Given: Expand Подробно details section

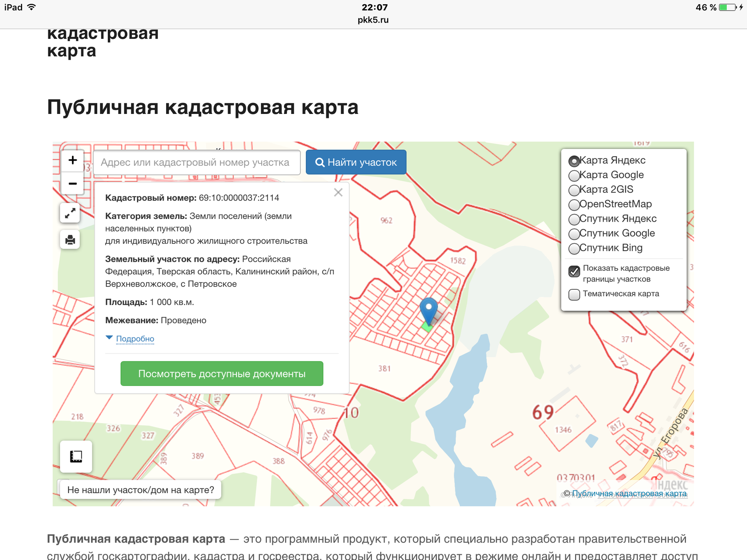Looking at the screenshot, I should (x=135, y=339).
